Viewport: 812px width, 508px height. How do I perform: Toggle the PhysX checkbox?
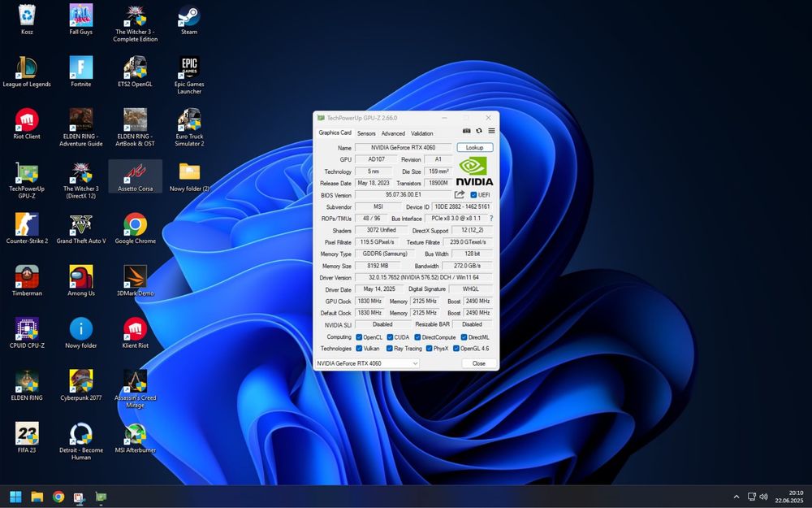coord(430,349)
